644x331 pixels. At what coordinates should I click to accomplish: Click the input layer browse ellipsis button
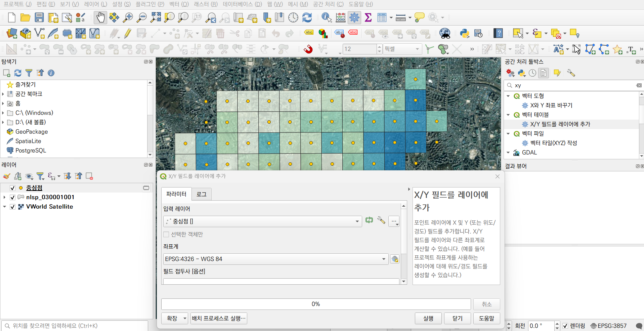[x=394, y=221]
